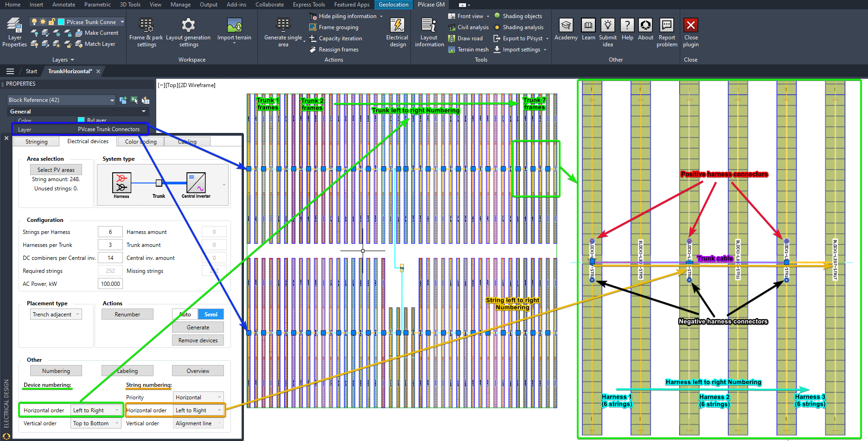This screenshot has width=868, height=441.
Task: Click Strings per Harness input field
Action: [x=110, y=232]
